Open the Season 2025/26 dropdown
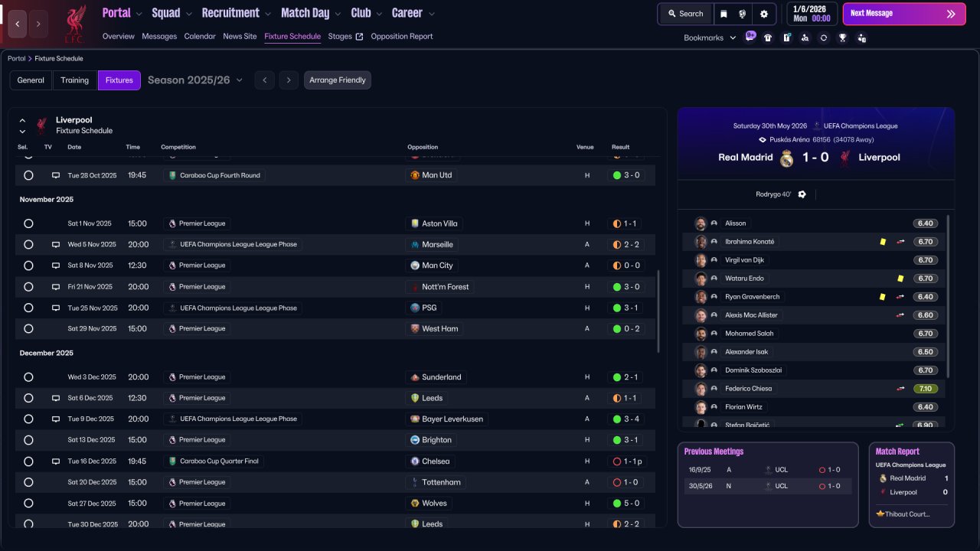This screenshot has width=980, height=551. coord(195,80)
